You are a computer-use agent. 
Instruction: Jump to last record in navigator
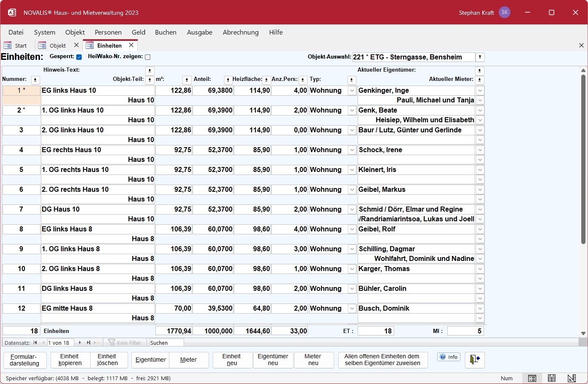pos(88,343)
